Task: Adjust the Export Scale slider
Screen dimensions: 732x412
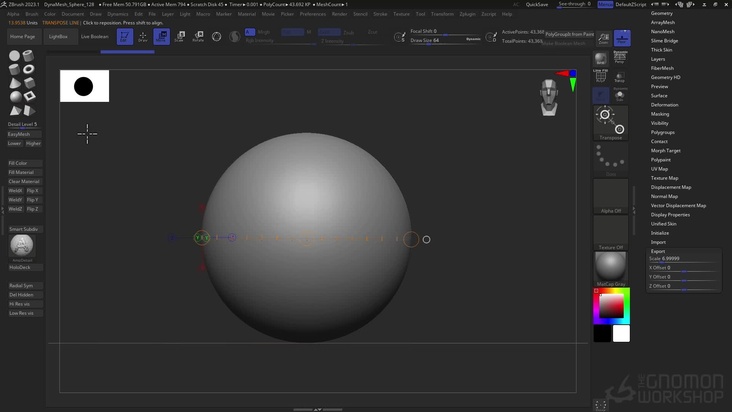Action: (x=683, y=259)
